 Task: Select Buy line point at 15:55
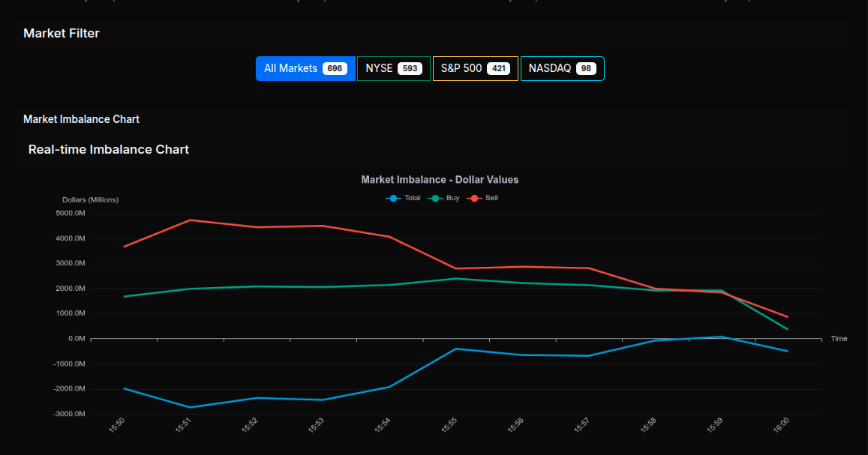(456, 278)
